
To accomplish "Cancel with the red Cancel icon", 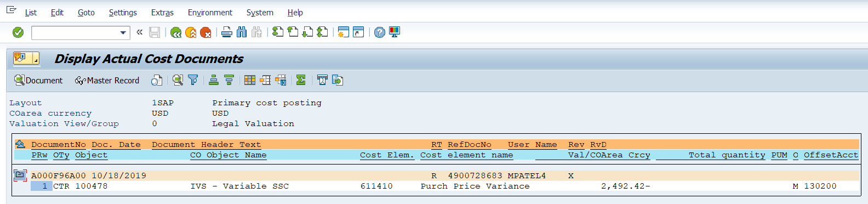I will click(x=205, y=32).
